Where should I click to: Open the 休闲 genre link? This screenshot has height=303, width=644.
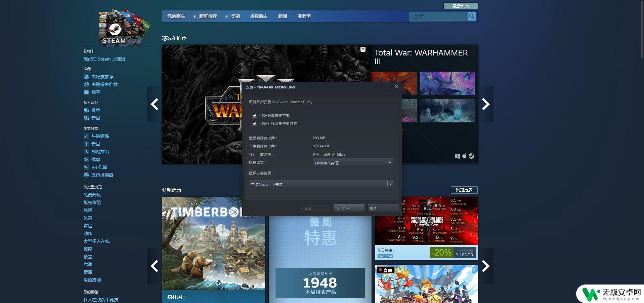[x=88, y=210]
